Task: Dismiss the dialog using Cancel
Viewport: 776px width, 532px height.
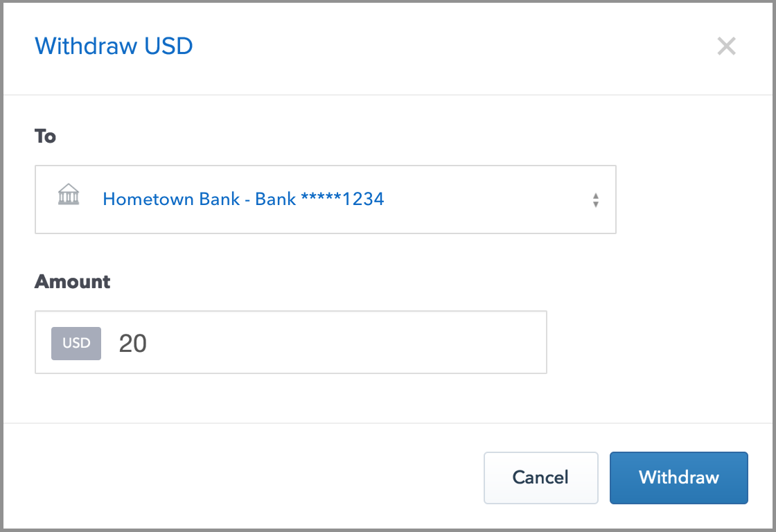Action: (x=540, y=477)
